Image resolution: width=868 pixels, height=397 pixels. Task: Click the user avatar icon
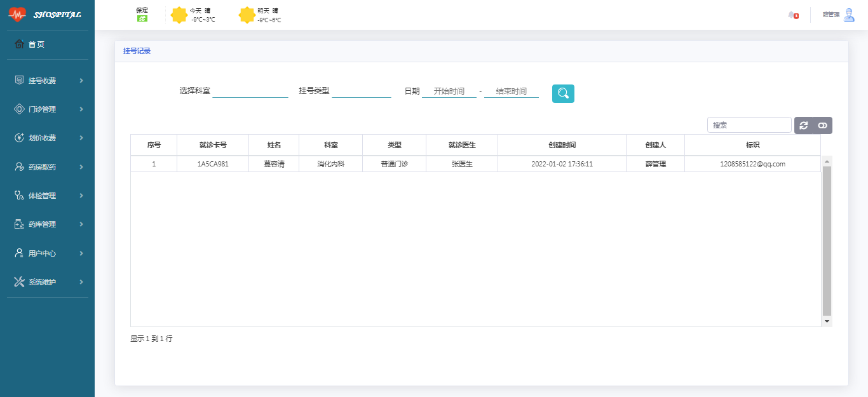pyautogui.click(x=849, y=15)
